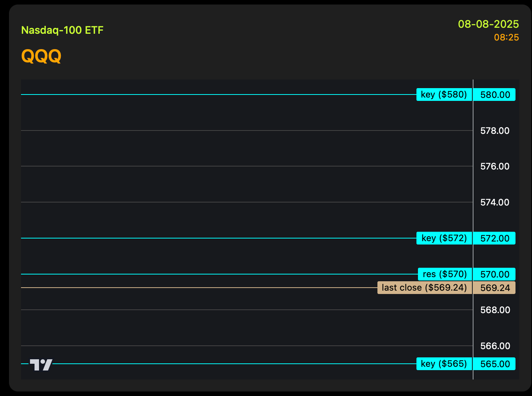Click the 566.00 price axis value
Viewport: 532px width, 396px height.
(x=495, y=346)
